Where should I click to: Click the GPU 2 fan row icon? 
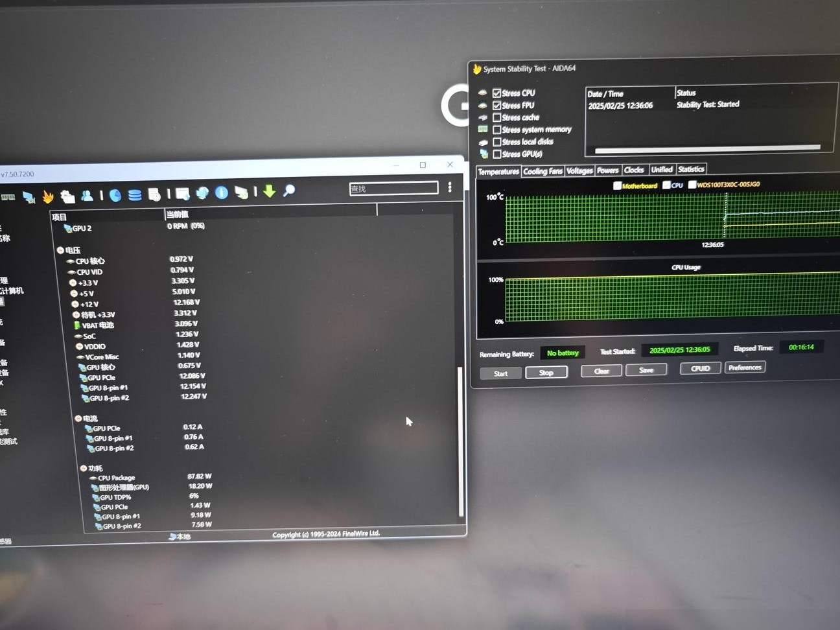coord(67,229)
